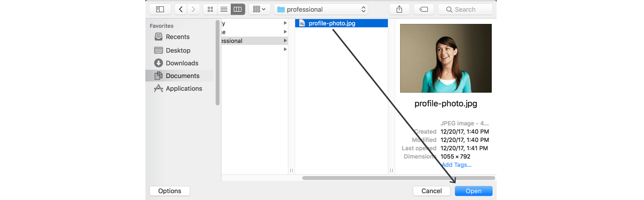Select profile-photo.jpg in the file list

tap(342, 23)
